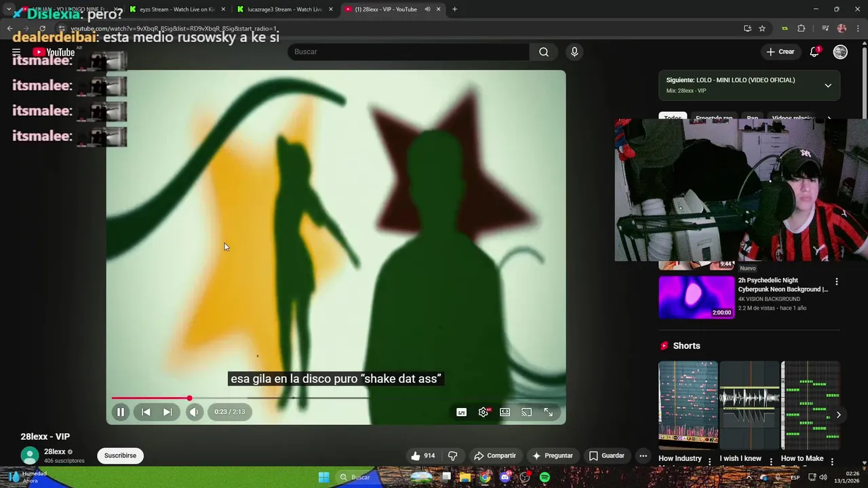Mute the 28lexx YouTube tab's audio icon
Screen dimensions: 868x488
pos(428,9)
